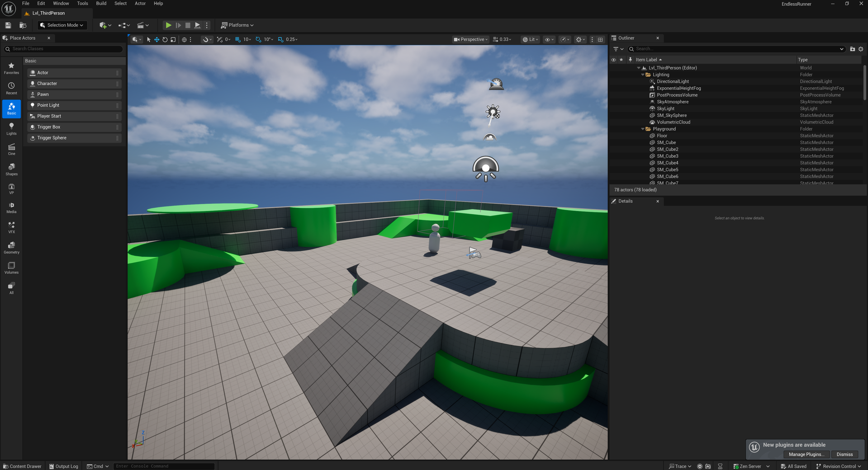
Task: Open the Selection Mode dropdown
Action: pyautogui.click(x=62, y=25)
